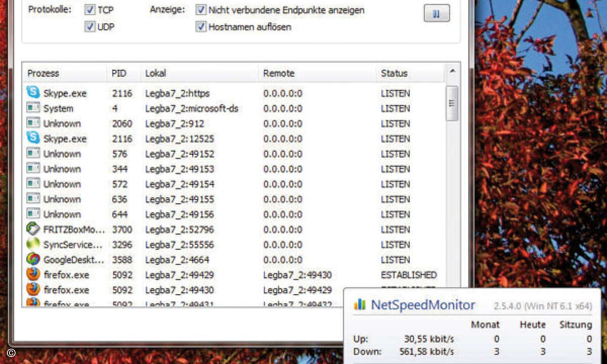
Task: Click PID value 3588
Action: point(122,260)
